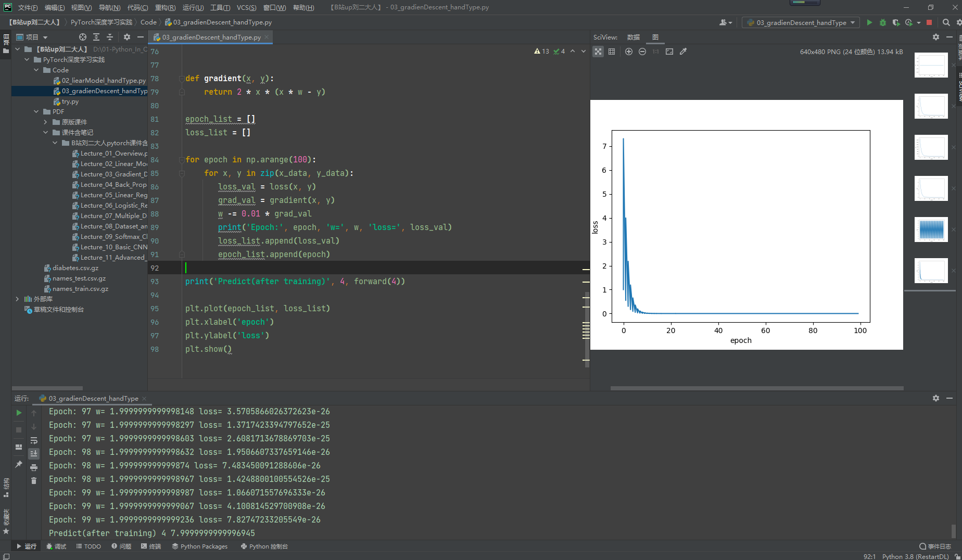Pick the color picker tool in SciView
Viewport: 962px width, 560px height.
point(683,52)
